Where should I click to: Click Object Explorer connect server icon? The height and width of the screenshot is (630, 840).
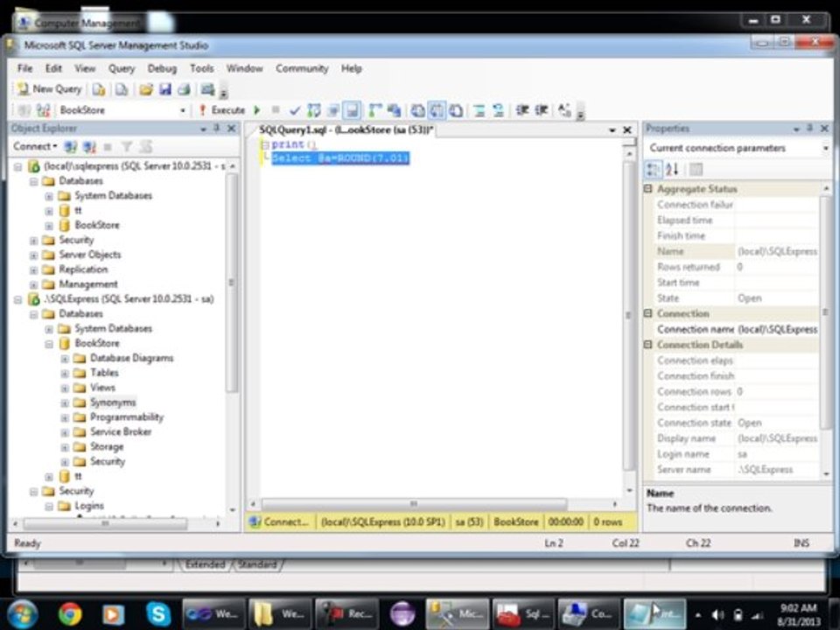pyautogui.click(x=70, y=146)
